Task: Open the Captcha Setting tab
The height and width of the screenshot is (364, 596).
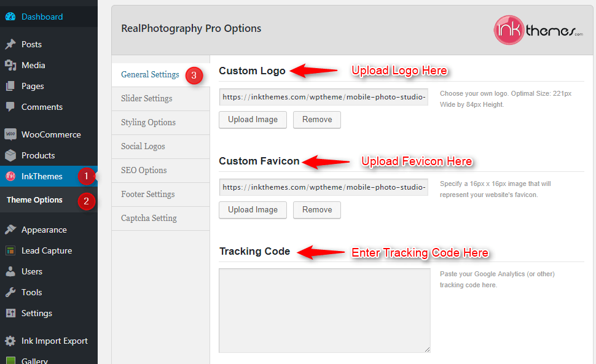Action: pos(149,218)
